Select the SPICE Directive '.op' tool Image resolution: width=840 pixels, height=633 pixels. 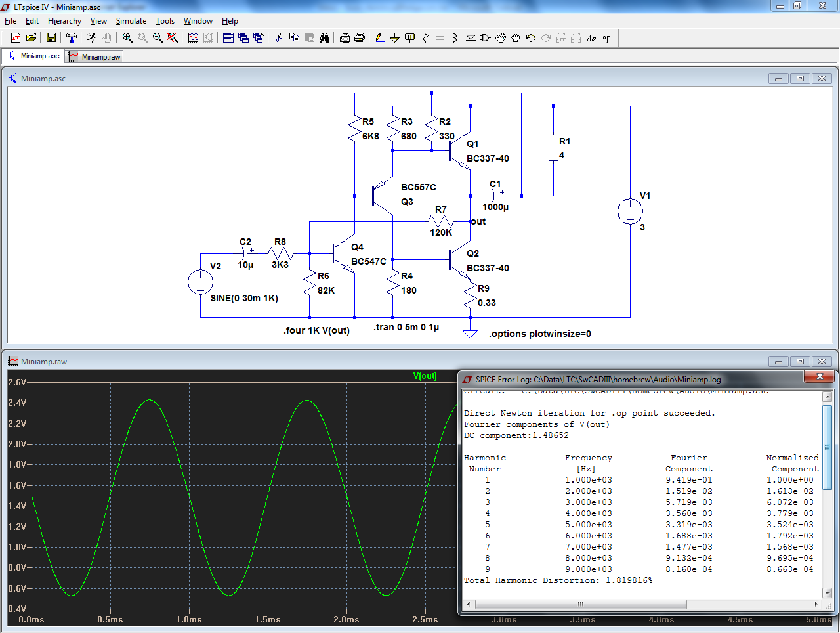tap(606, 38)
